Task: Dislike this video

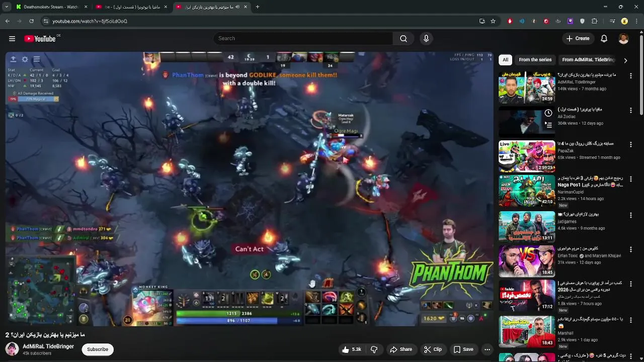Action: [x=374, y=349]
